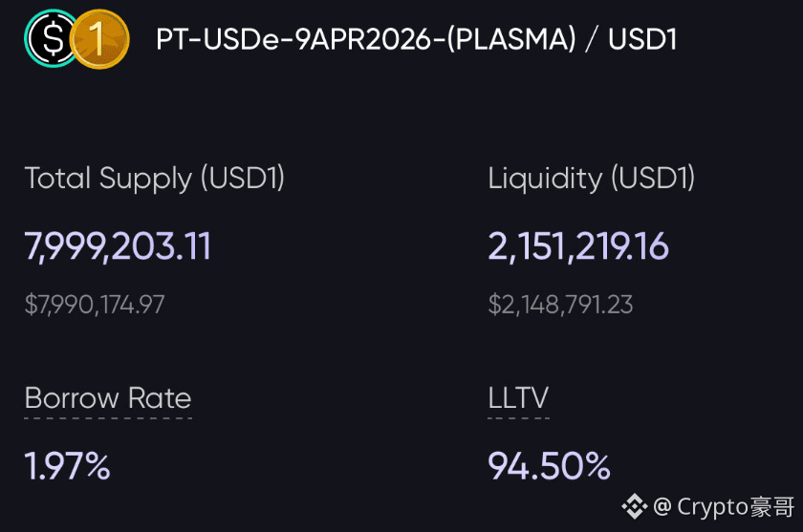Show the Borrow Rate tooltip from the underlined label
The image size is (803, 532).
108,398
